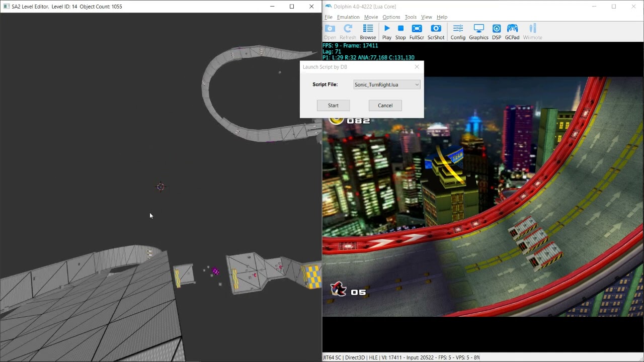Open the Movie menu
Screen dimensions: 644x362
click(x=371, y=17)
